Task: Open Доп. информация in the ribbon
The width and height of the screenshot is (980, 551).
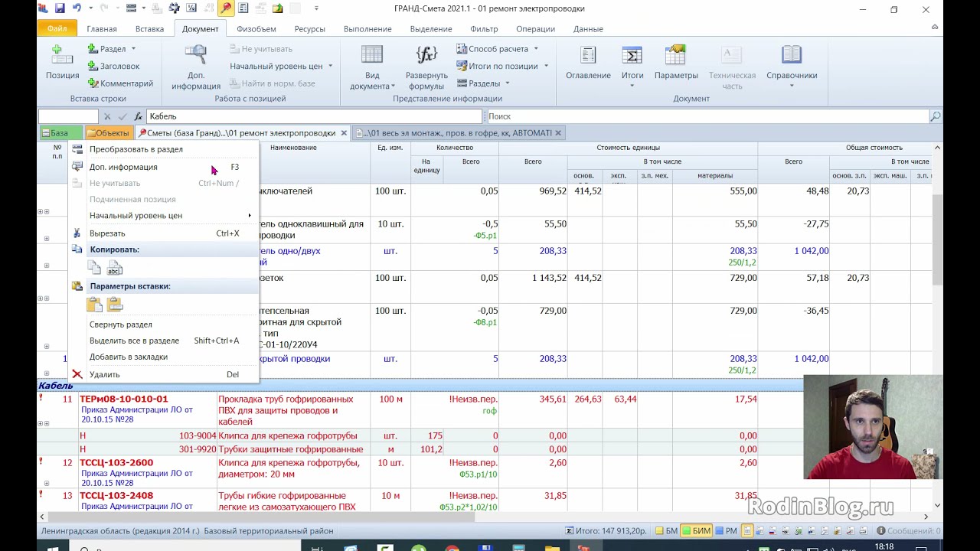Action: (x=196, y=67)
